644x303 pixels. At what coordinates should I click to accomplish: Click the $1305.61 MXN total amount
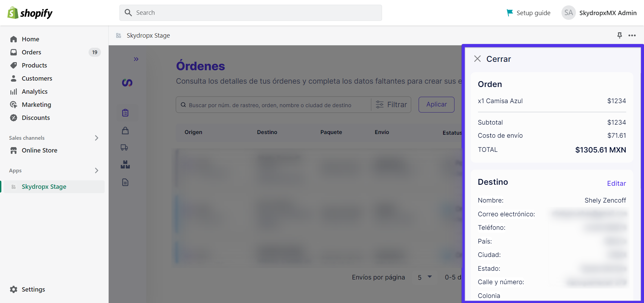(600, 150)
